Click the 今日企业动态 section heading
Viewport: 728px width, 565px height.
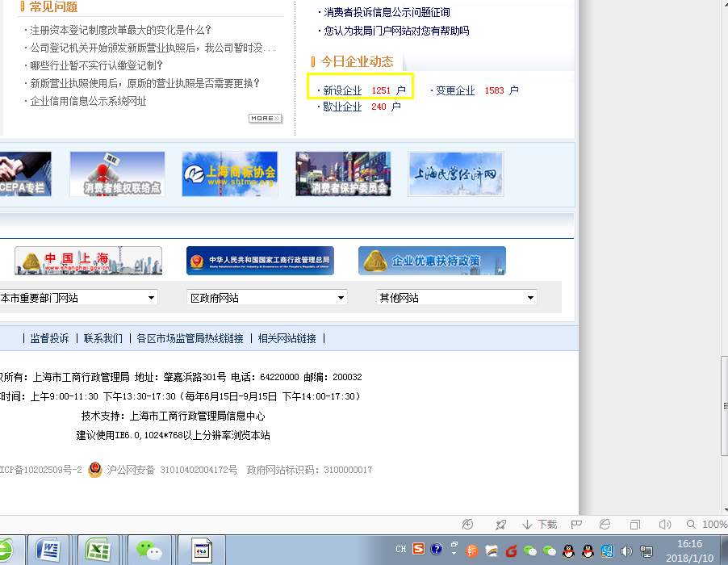tap(357, 61)
